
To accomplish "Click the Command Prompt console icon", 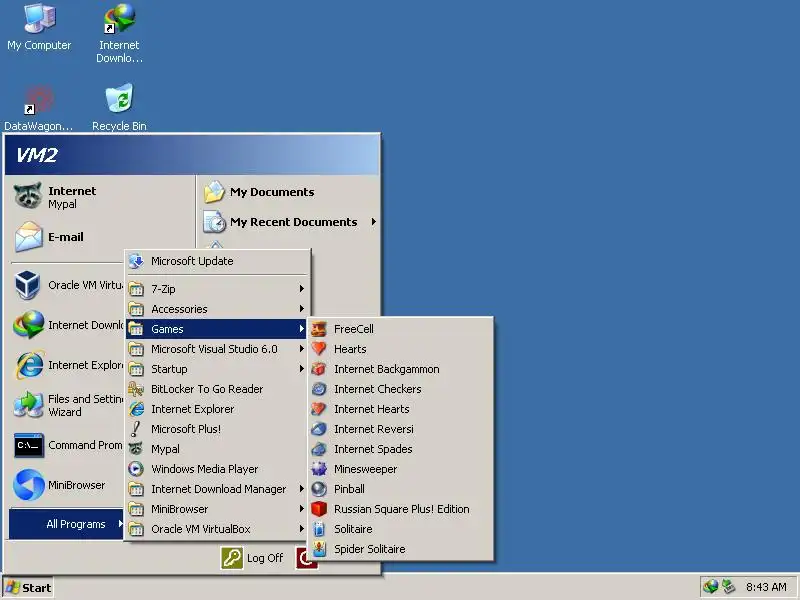I will (29, 445).
